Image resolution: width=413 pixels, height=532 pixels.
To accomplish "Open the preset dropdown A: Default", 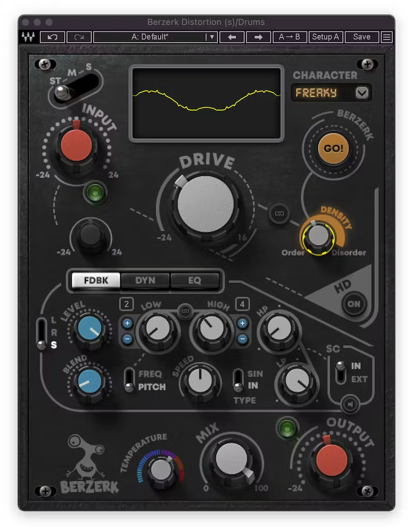I will (155, 37).
